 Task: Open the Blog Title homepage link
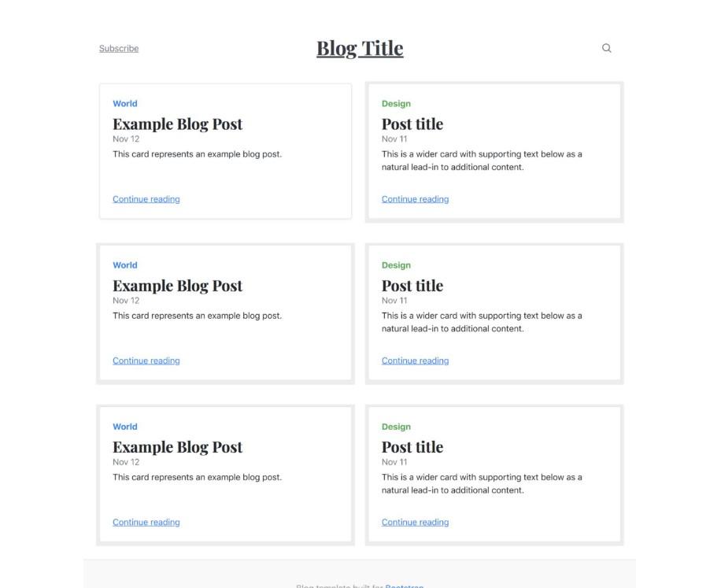point(360,48)
